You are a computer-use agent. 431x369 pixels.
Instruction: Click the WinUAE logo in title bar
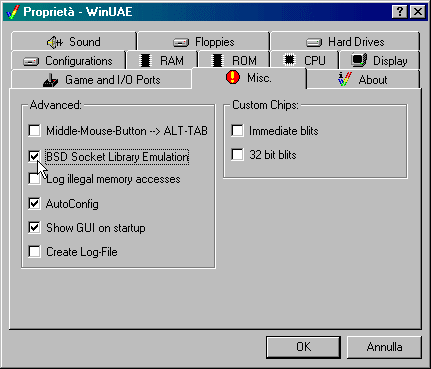click(13, 12)
